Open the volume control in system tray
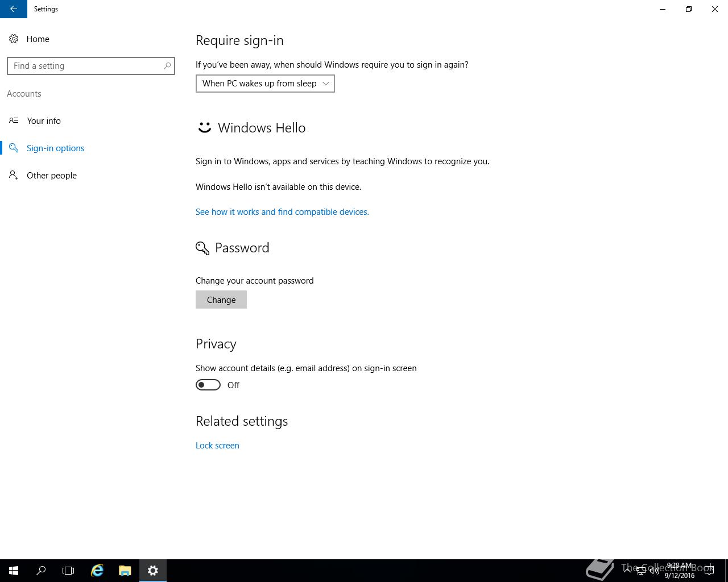The image size is (728, 582). pos(654,571)
